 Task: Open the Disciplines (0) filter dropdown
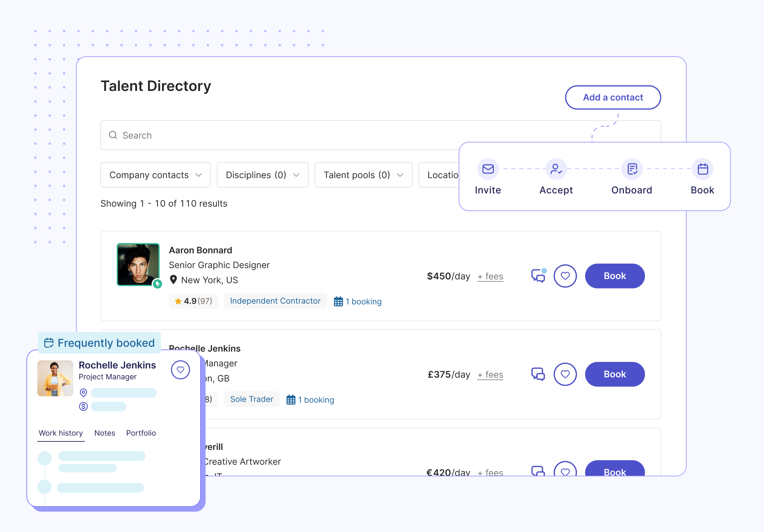263,175
